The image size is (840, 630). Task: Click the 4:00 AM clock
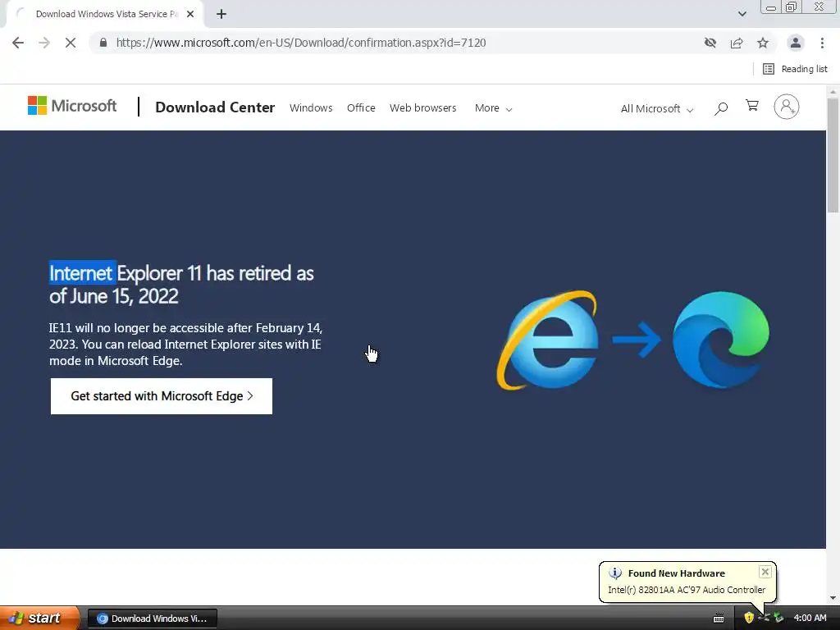(810, 618)
